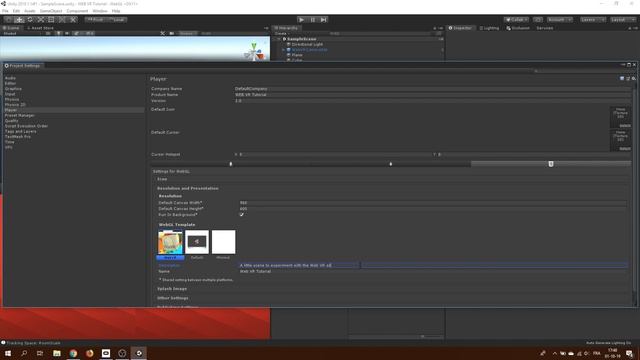
Task: Select the WebVR WebGL template thumbnail
Action: [x=170, y=242]
